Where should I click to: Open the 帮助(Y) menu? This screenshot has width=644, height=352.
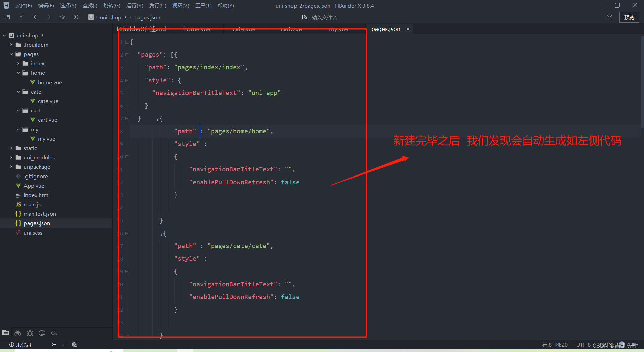(x=226, y=6)
